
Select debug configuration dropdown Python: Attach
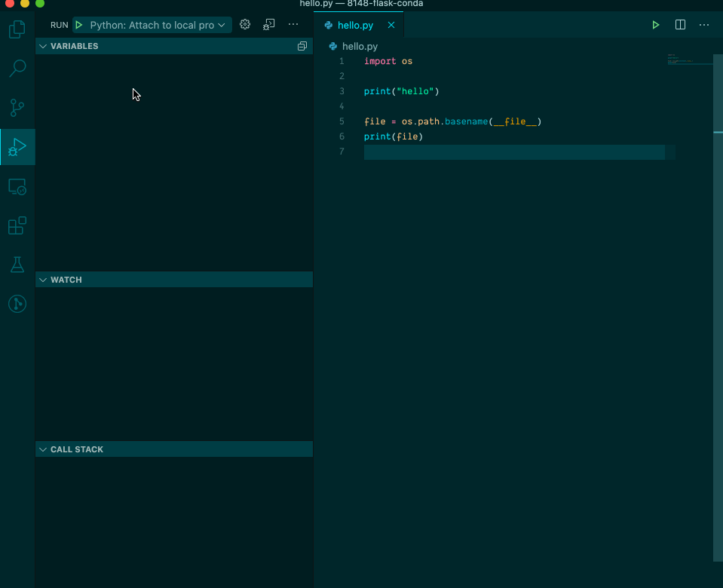coord(157,25)
